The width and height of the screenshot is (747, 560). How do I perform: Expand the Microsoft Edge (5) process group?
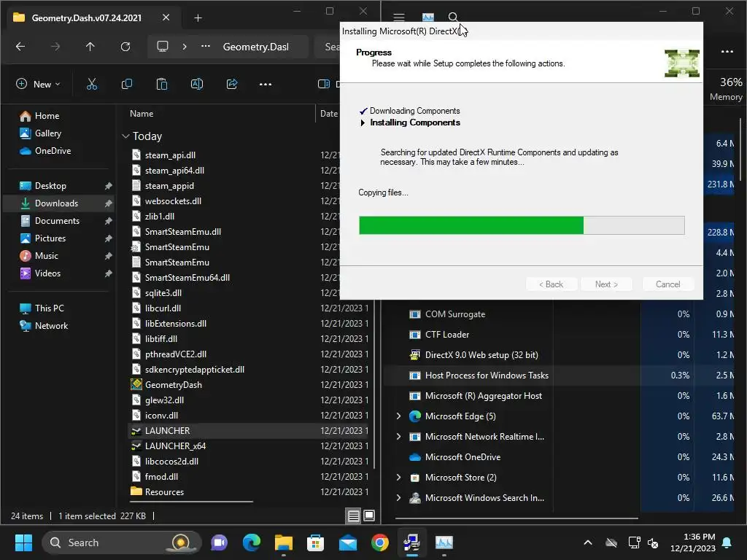[x=399, y=416]
